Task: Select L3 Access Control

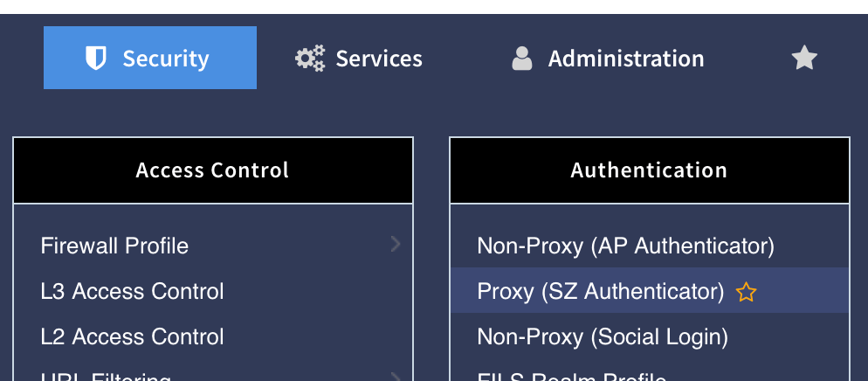Action: [x=132, y=292]
